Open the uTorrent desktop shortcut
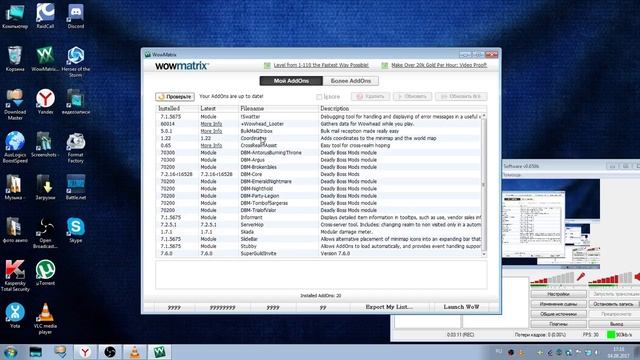The width and height of the screenshot is (640, 360). click(x=45, y=272)
